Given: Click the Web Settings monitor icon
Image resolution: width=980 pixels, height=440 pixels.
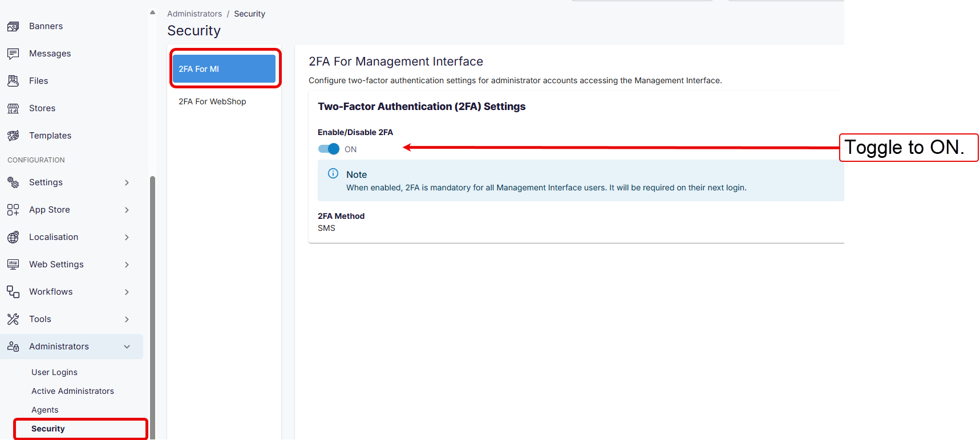Looking at the screenshot, I should point(13,264).
